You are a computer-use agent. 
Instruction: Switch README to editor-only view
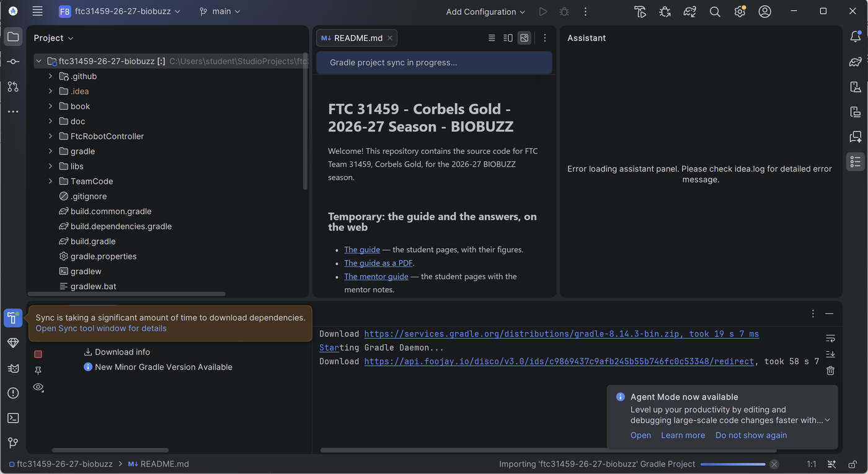[x=492, y=38]
